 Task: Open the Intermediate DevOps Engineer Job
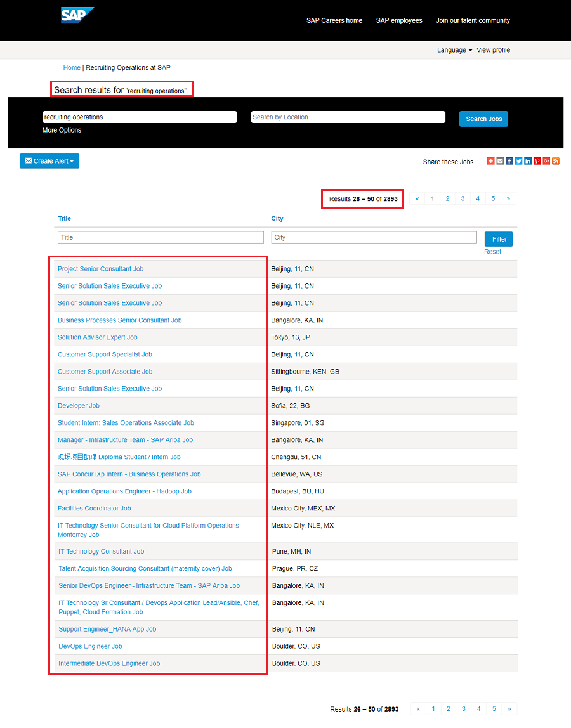109,664
